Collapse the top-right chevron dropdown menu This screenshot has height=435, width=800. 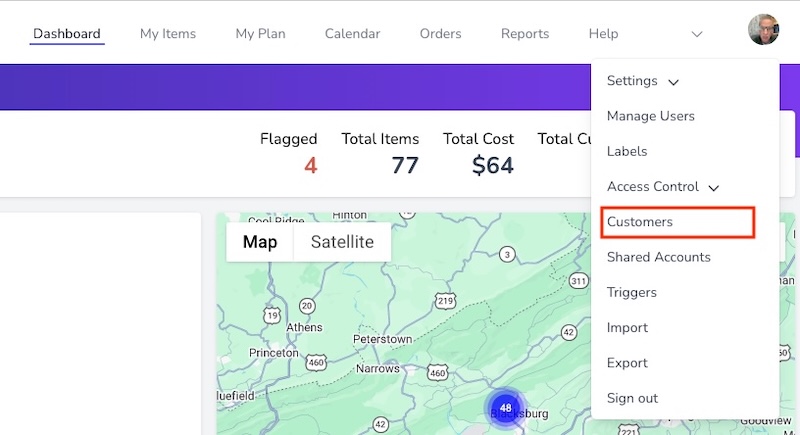tap(697, 34)
